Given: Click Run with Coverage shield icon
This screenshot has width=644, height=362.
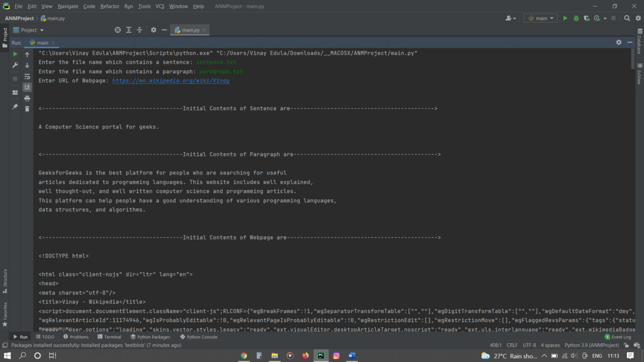Looking at the screenshot, I should coord(587,18).
